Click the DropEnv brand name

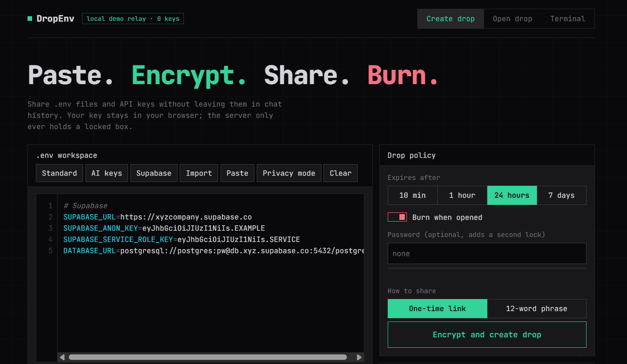(55, 19)
